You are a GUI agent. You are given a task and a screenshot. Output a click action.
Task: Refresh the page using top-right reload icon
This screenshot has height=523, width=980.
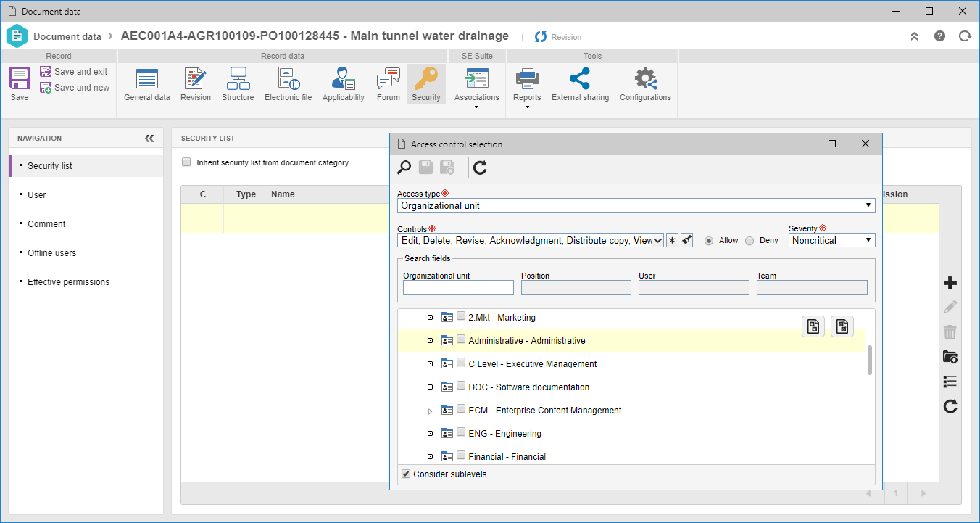point(965,36)
